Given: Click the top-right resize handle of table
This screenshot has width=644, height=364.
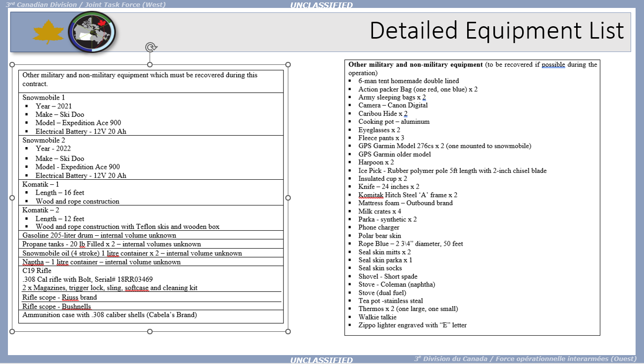Looking at the screenshot, I should click(288, 65).
